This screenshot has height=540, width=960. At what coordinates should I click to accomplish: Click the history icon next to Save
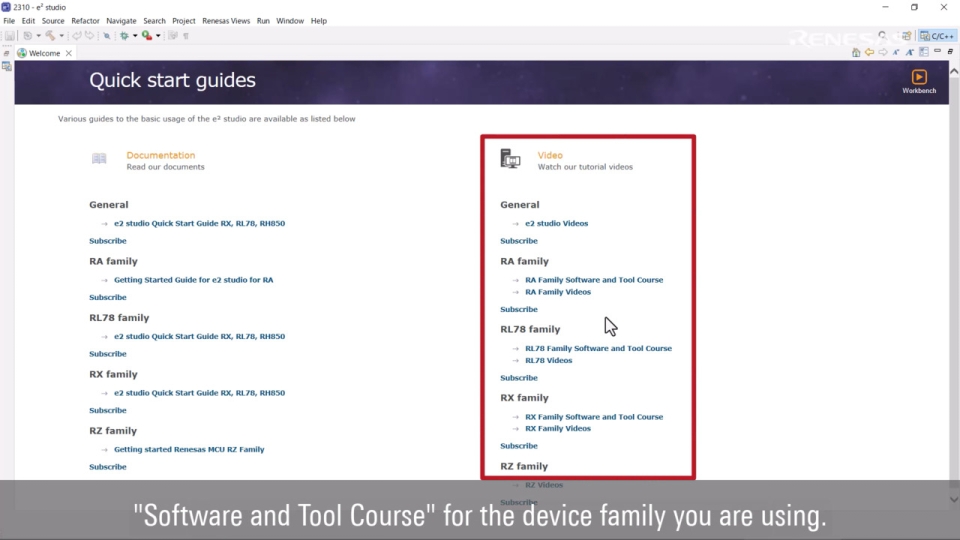[x=28, y=36]
